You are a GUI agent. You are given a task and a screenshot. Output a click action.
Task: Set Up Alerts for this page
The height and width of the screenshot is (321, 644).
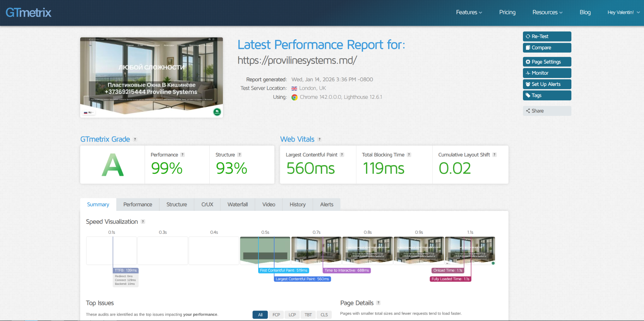[x=547, y=84]
